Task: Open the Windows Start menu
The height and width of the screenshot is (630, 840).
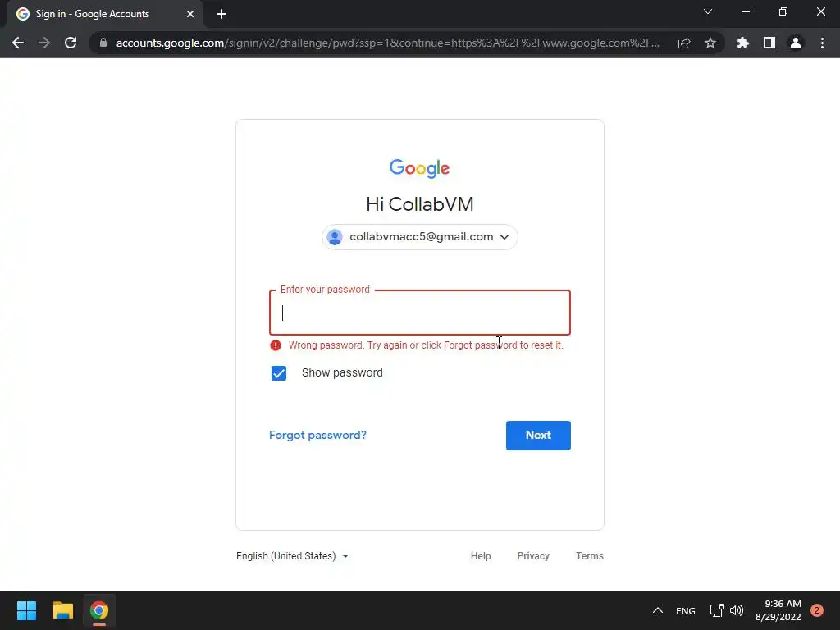Action: (x=26, y=610)
